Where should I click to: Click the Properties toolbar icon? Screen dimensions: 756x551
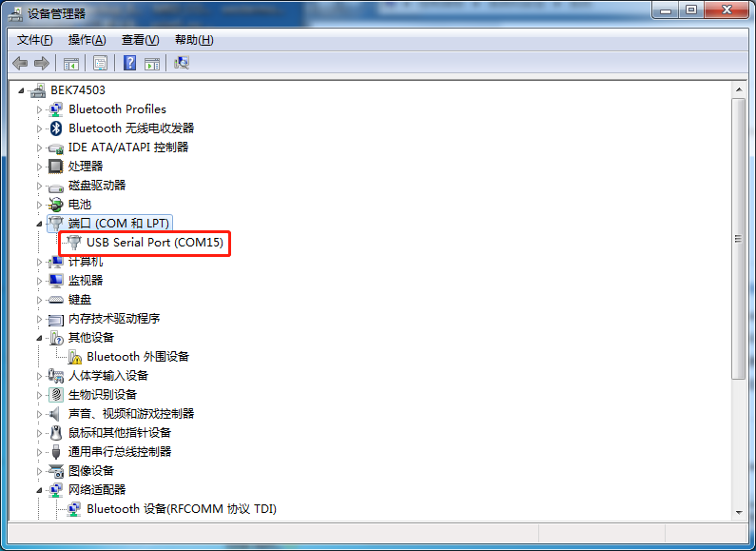[x=100, y=63]
